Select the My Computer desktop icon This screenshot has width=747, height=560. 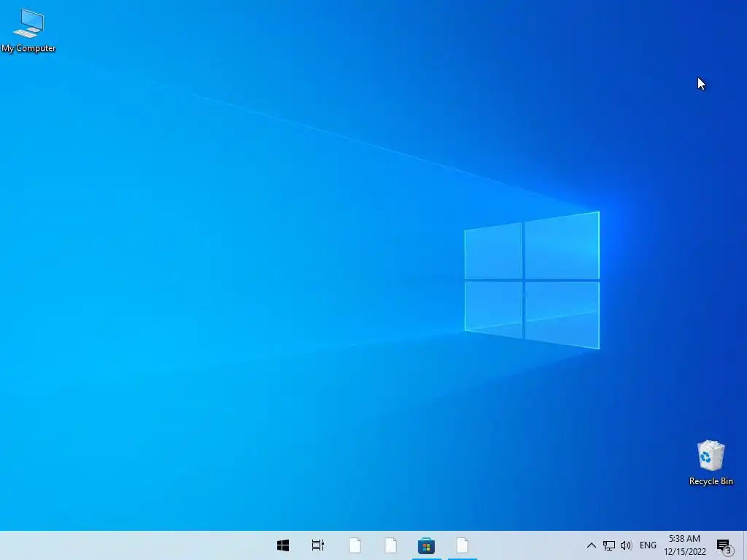pyautogui.click(x=28, y=31)
